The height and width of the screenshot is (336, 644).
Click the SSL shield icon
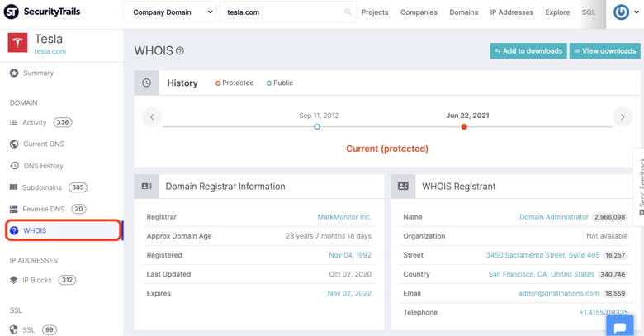pyautogui.click(x=13, y=330)
